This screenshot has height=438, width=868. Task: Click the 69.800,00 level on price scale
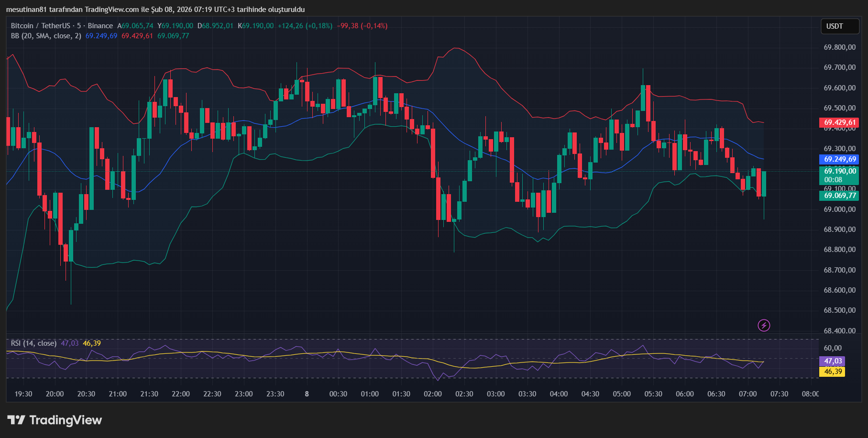tap(839, 47)
